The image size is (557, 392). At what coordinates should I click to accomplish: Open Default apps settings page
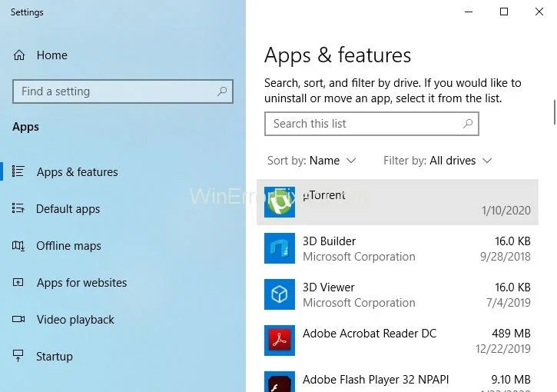(68, 209)
